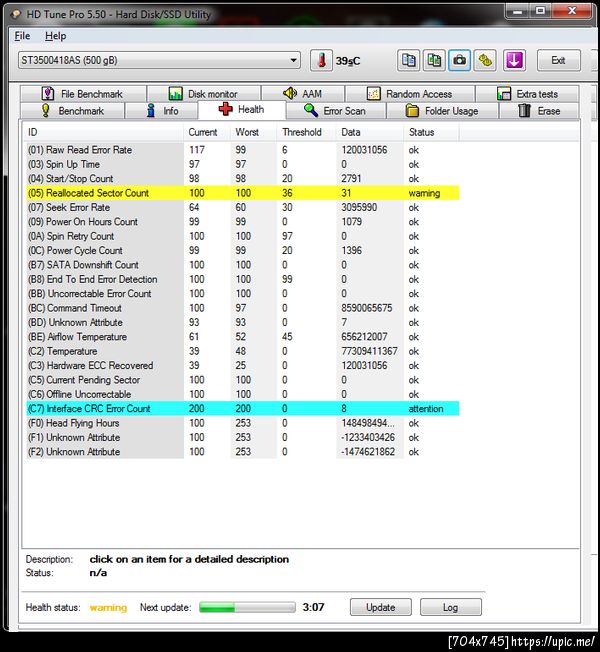Open the ST3500418AS drive dropdown

click(x=159, y=60)
